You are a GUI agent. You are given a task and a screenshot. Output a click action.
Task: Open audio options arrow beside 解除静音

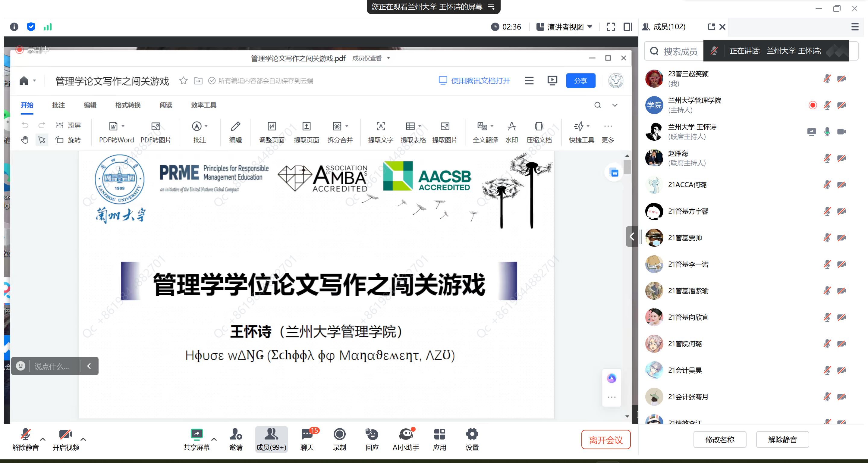point(43,439)
